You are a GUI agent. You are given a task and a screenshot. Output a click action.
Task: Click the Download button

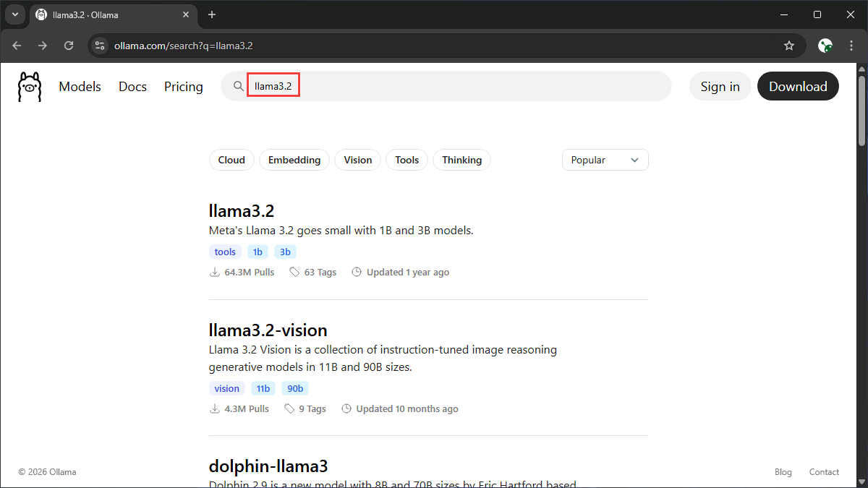point(798,87)
